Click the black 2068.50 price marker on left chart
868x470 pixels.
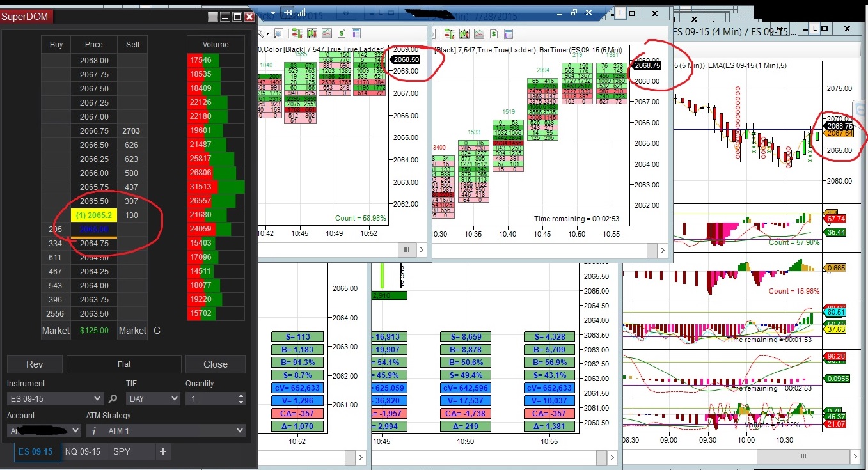pos(406,59)
